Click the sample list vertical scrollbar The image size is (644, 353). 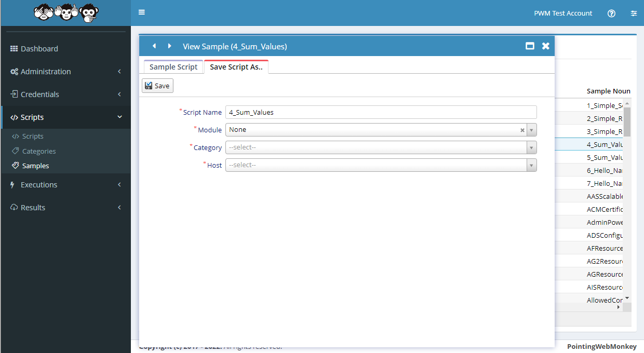(627, 121)
